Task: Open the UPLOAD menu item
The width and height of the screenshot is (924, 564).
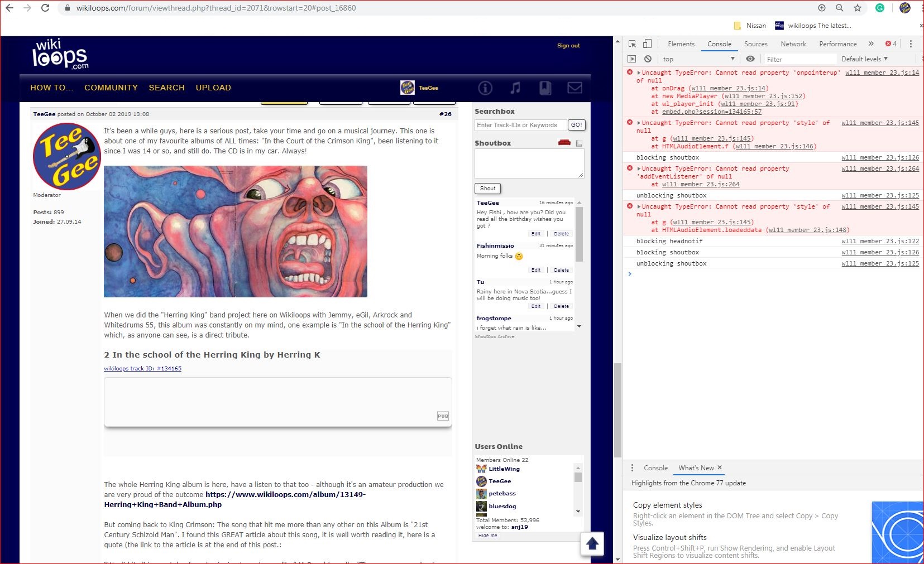Action: point(213,88)
